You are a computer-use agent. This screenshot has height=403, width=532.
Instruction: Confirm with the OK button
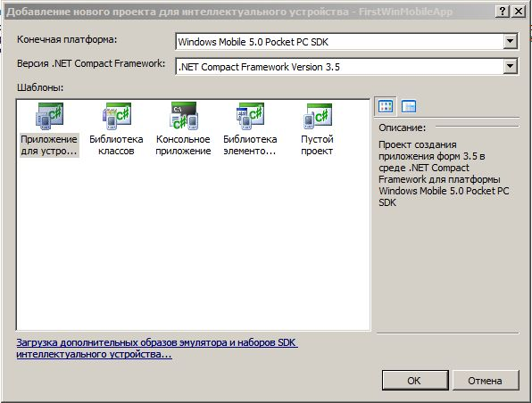[x=415, y=381]
